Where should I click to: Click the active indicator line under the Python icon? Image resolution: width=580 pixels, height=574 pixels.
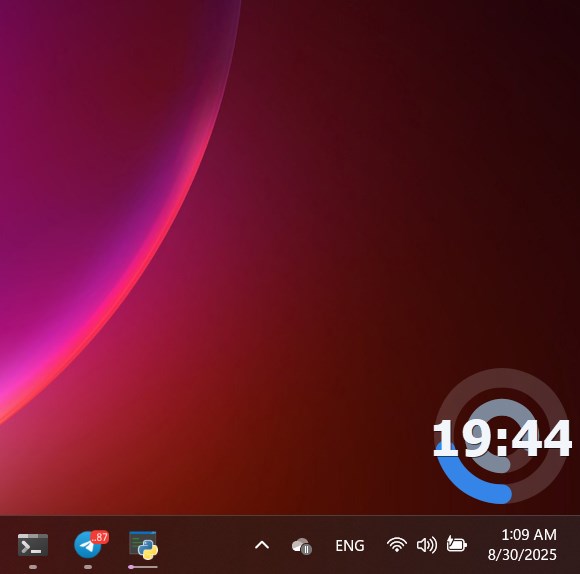tap(143, 567)
